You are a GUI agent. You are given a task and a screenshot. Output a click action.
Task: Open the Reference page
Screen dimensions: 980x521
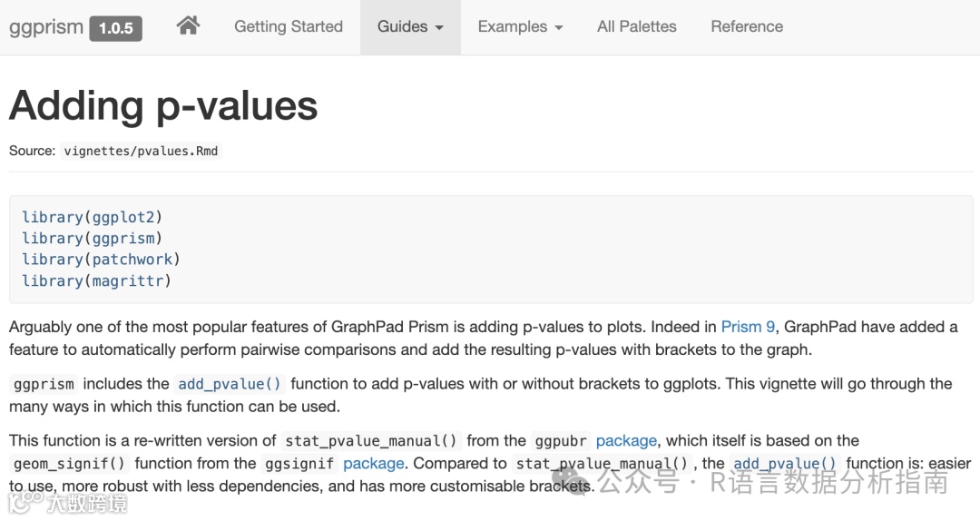[x=746, y=26]
